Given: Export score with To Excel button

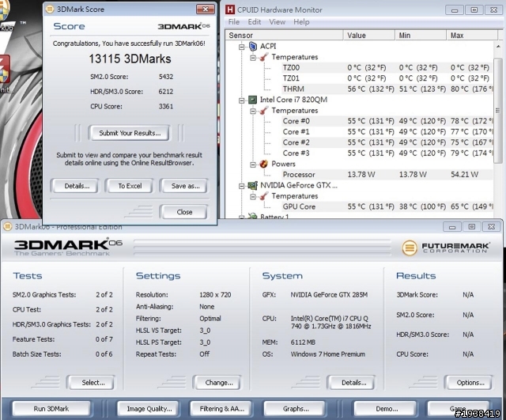Looking at the screenshot, I should pyautogui.click(x=130, y=186).
